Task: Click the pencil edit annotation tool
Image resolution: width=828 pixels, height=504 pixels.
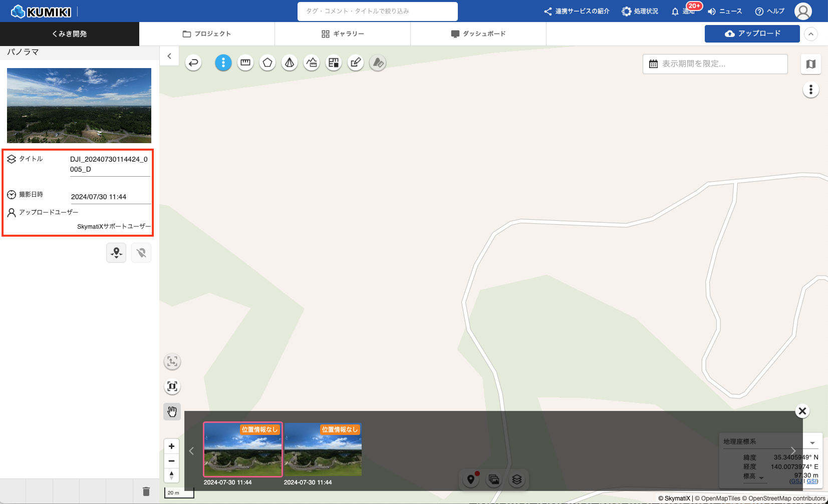Action: (356, 63)
